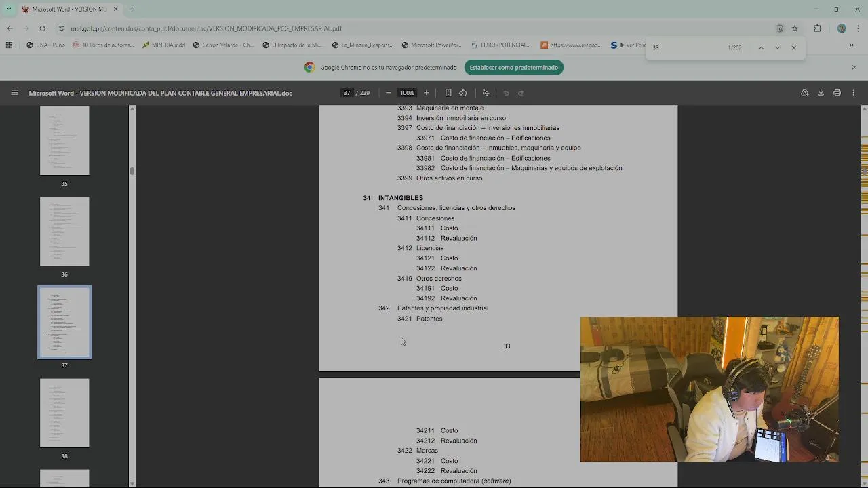Click text 'Inversión inmobiliaria en curso'

pyautogui.click(x=461, y=118)
